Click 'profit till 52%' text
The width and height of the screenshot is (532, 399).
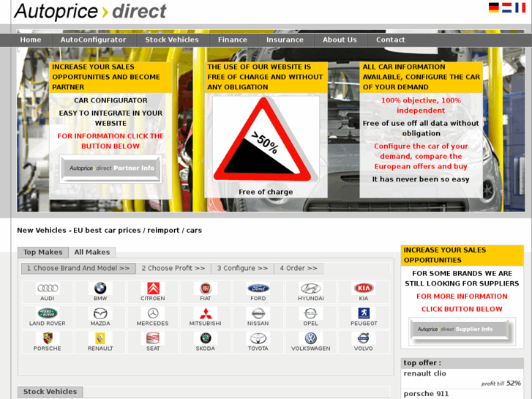pos(501,384)
